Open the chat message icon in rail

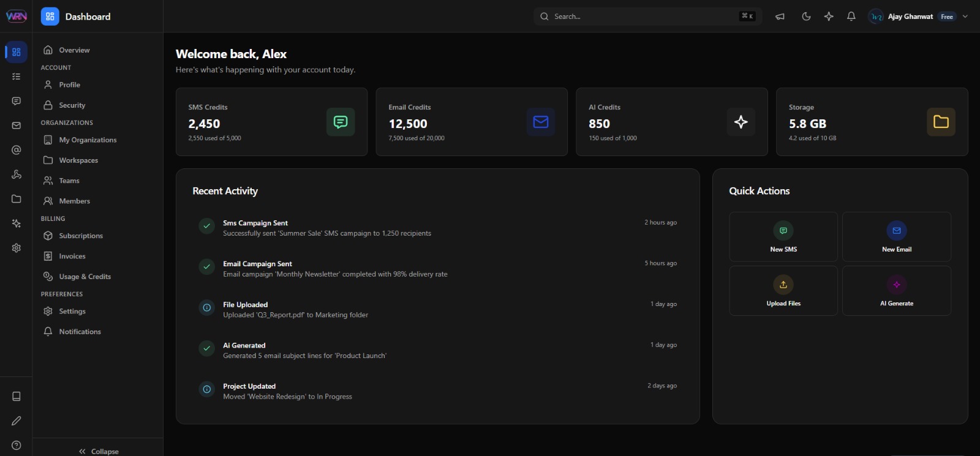17,101
